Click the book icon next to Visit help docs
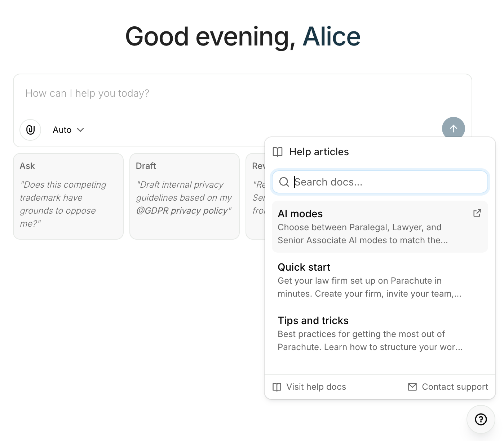Image resolution: width=504 pixels, height=441 pixels. pyautogui.click(x=277, y=387)
